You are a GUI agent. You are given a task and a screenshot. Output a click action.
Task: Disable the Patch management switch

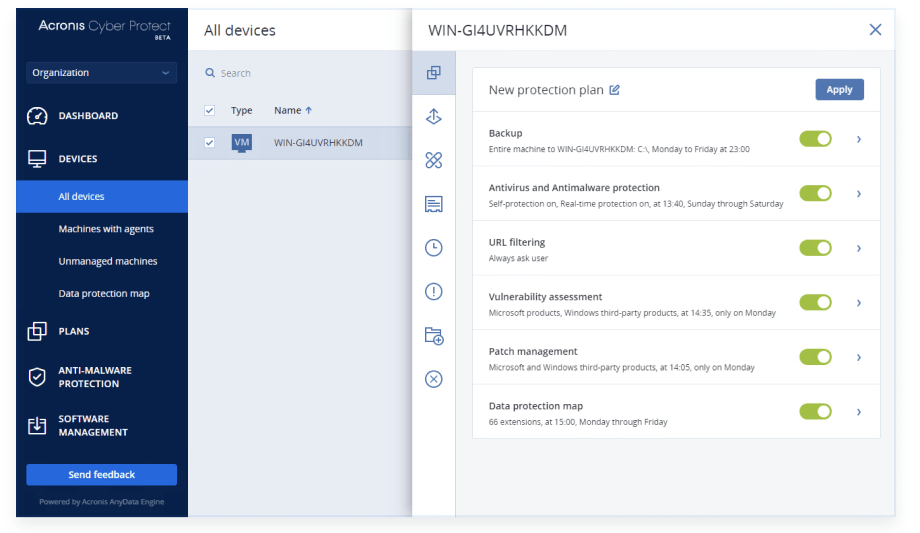[816, 357]
